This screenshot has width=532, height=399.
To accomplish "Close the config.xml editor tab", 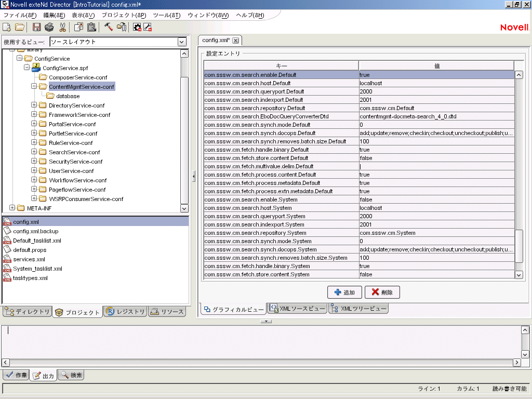I will (235, 40).
